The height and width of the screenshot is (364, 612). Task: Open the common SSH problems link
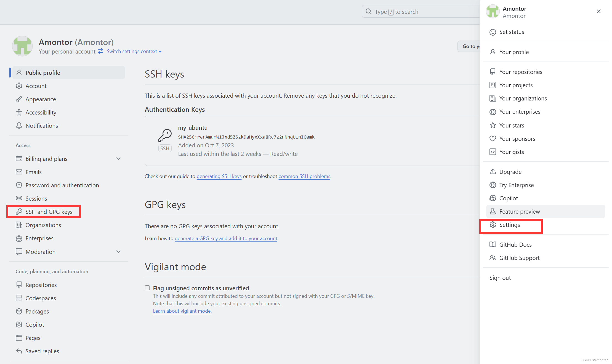(x=304, y=176)
